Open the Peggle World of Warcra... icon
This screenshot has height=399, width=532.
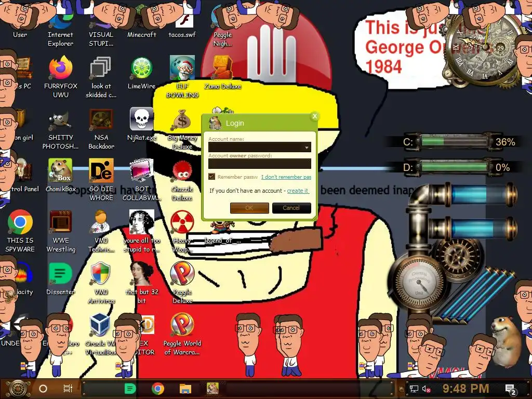click(182, 325)
